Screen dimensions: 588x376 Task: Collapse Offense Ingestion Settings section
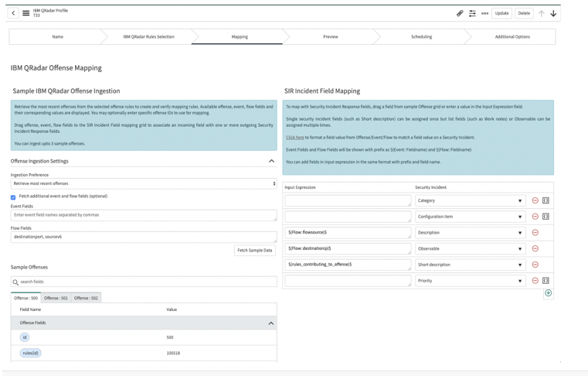271,161
